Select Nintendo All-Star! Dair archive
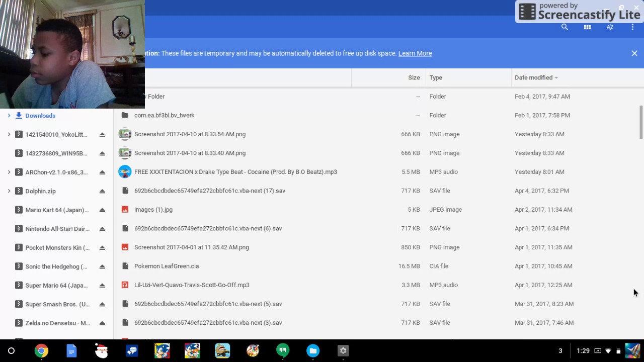 [57, 229]
